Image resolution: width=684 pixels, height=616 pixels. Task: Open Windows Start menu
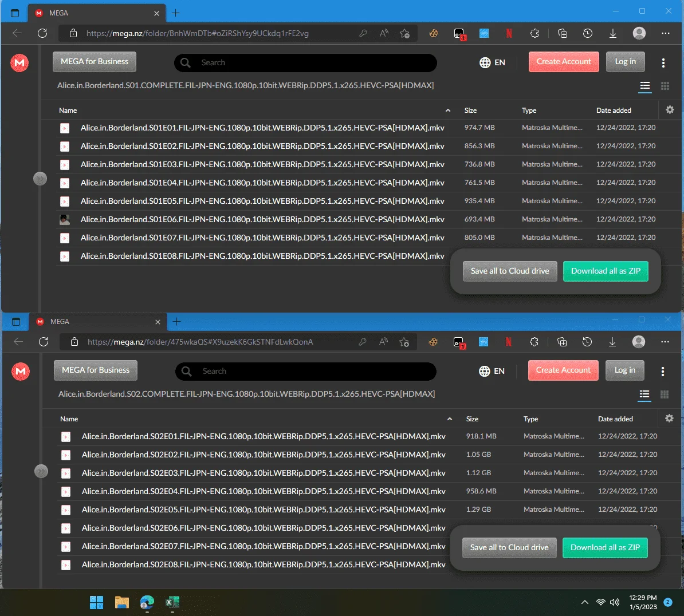pyautogui.click(x=96, y=602)
